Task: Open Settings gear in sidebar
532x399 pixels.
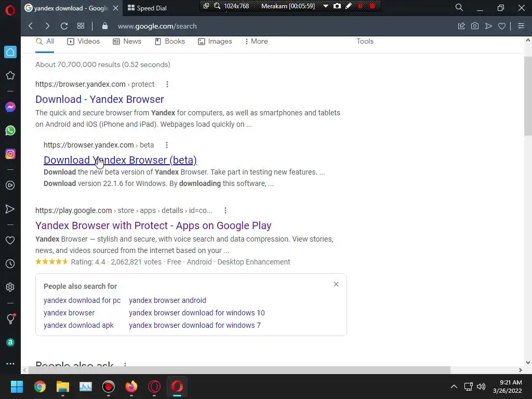Action: click(10, 287)
